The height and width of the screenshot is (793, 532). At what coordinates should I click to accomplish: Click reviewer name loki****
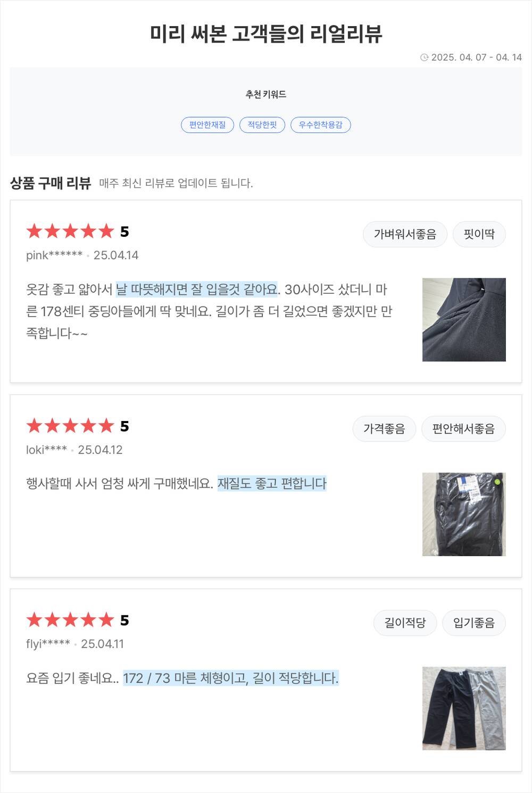tap(46, 450)
